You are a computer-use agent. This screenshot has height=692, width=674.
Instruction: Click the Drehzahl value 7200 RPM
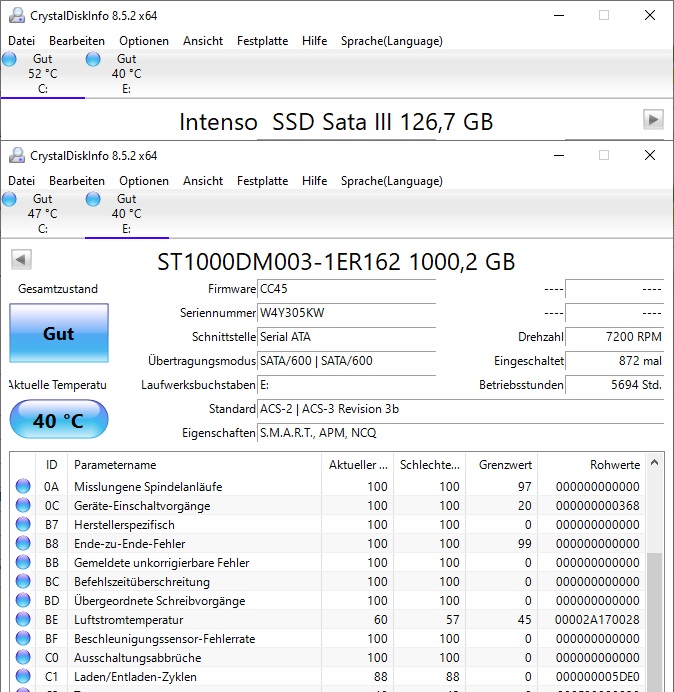(x=614, y=337)
